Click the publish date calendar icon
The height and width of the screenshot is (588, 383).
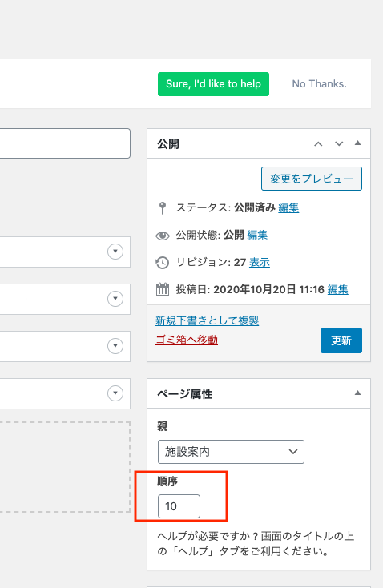(163, 289)
